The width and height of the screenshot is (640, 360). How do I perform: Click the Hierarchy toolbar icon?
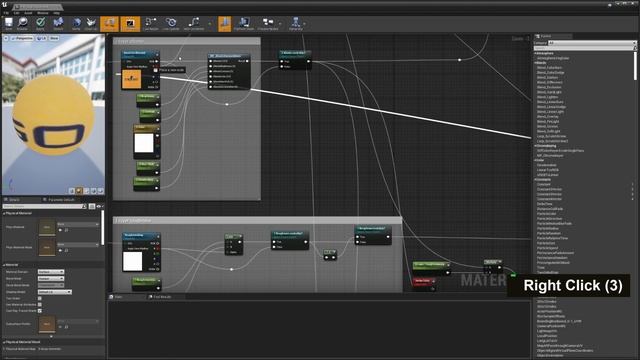click(x=296, y=23)
